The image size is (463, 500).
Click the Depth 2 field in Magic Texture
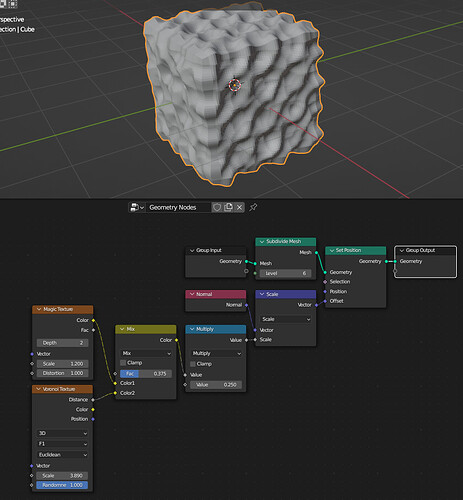pyautogui.click(x=62, y=343)
